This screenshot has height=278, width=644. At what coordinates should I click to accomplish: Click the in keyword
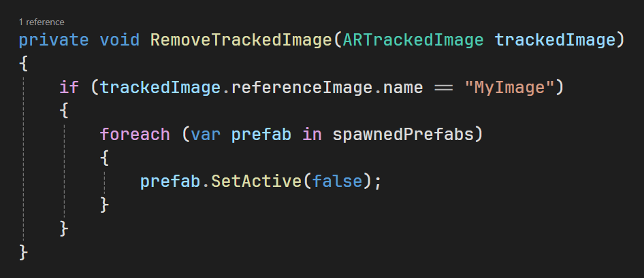312,135
